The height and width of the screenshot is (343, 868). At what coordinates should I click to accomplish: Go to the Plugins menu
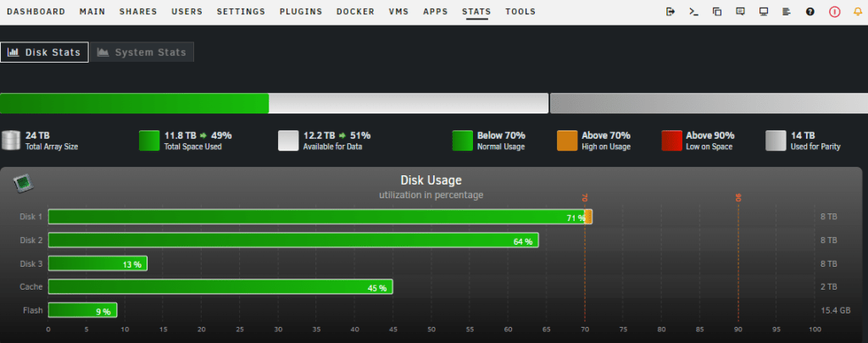[301, 12]
